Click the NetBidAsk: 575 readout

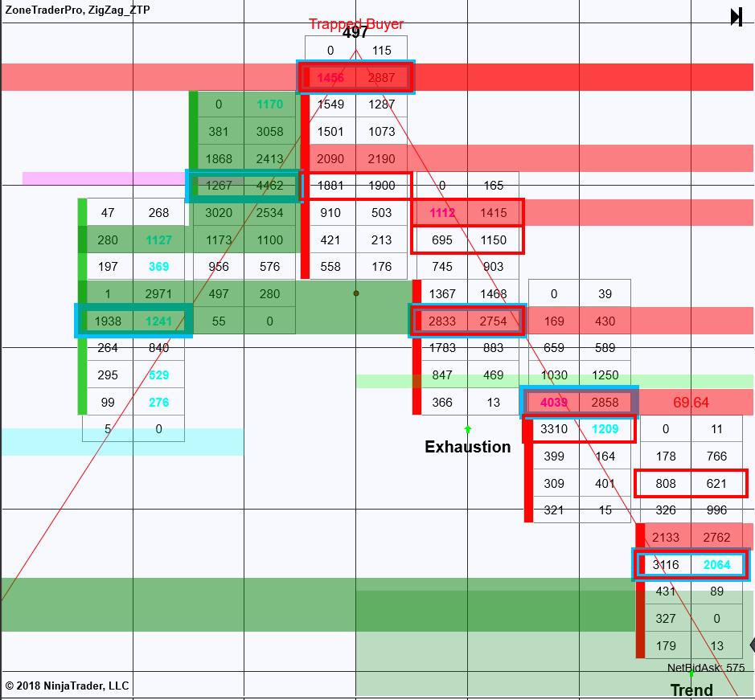pos(706,668)
